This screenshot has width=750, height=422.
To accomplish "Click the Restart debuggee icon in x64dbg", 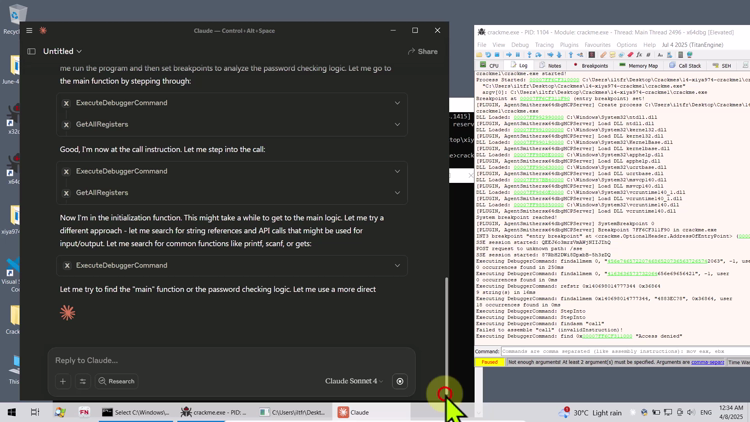I will click(488, 55).
